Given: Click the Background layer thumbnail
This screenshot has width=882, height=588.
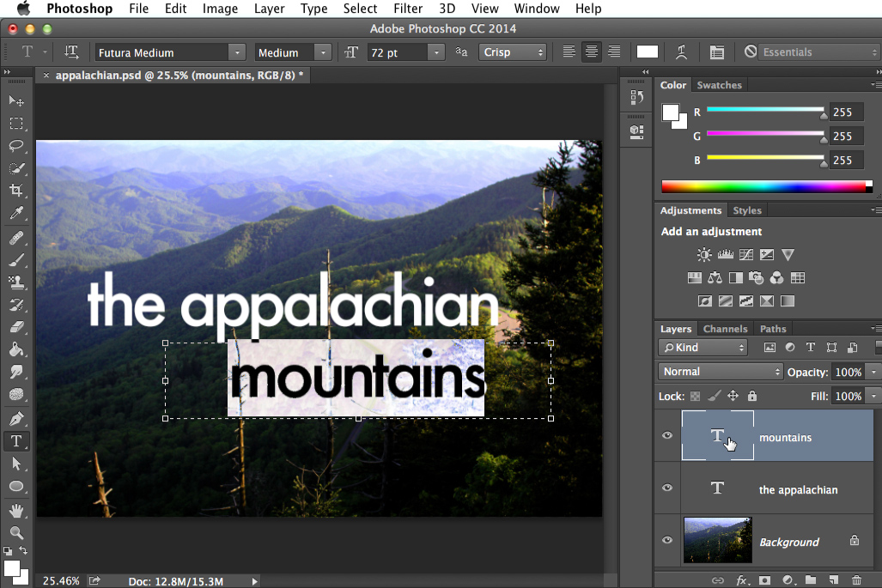Looking at the screenshot, I should 717,540.
